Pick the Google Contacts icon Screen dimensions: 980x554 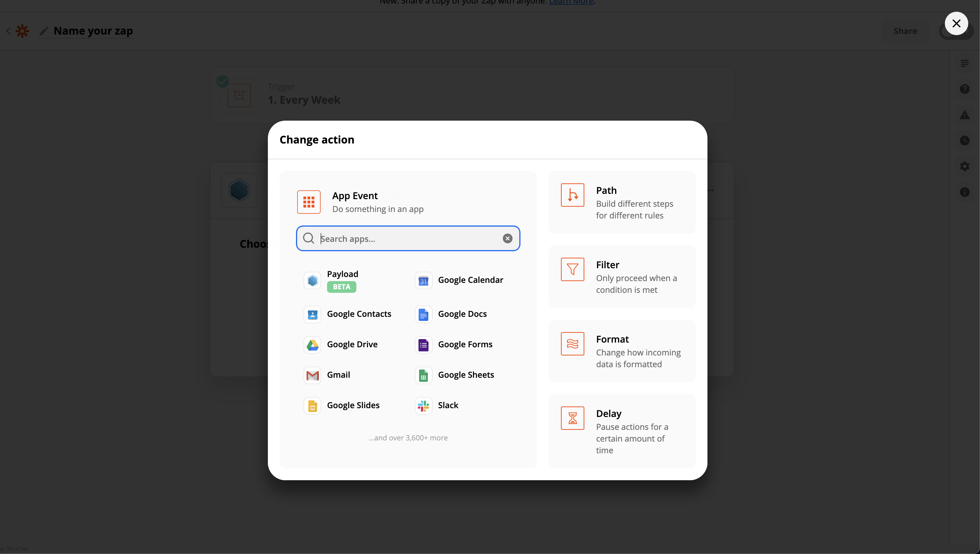point(312,315)
